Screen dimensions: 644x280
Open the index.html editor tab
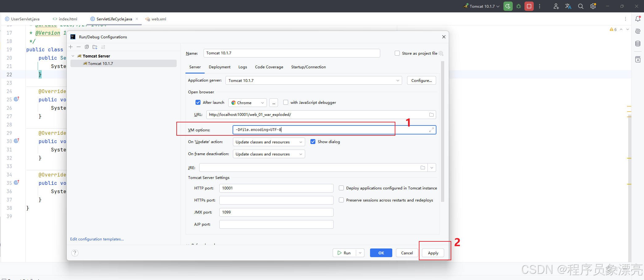(65, 19)
